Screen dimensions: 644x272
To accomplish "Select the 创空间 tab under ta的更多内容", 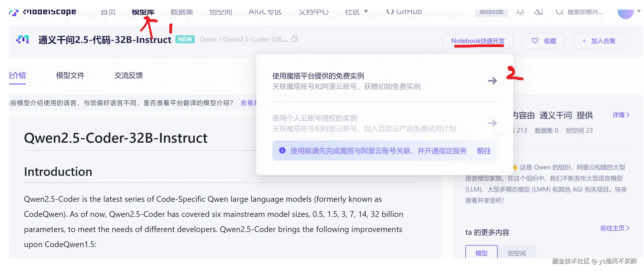I will pos(517,253).
